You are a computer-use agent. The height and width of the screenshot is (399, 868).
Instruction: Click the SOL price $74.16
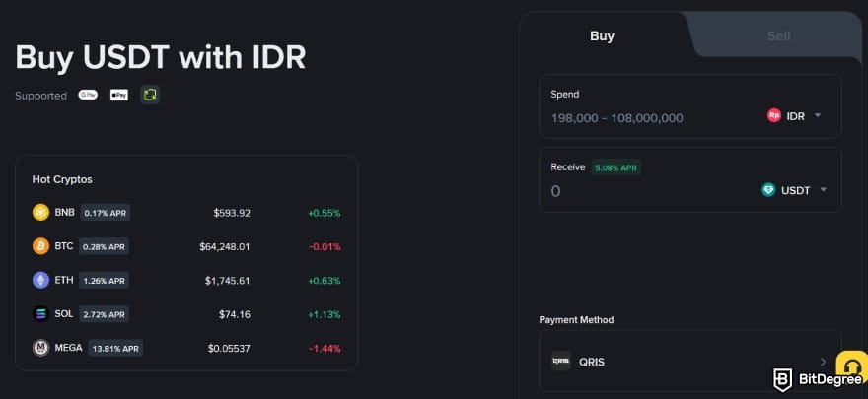click(234, 314)
